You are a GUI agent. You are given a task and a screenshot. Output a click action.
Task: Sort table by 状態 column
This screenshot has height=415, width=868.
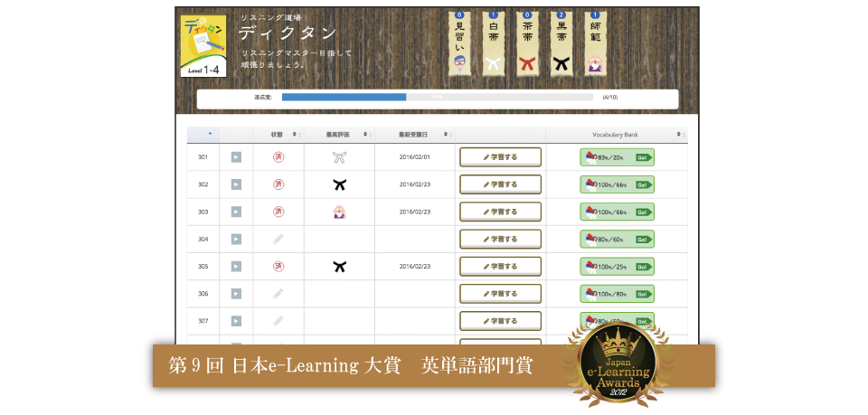click(278, 135)
